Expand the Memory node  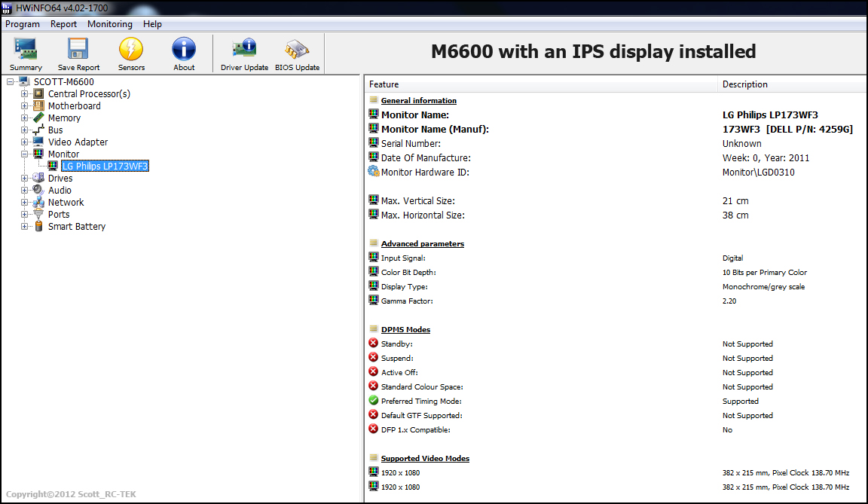24,118
